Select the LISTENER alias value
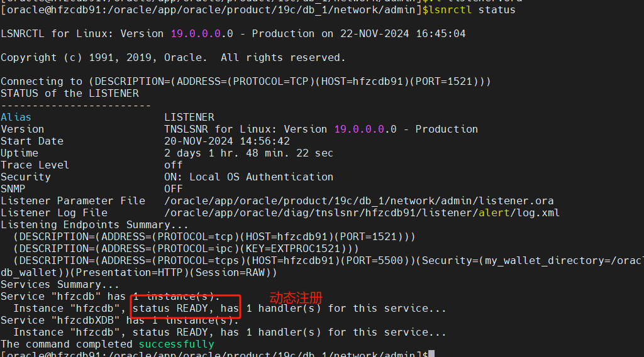 tap(189, 117)
